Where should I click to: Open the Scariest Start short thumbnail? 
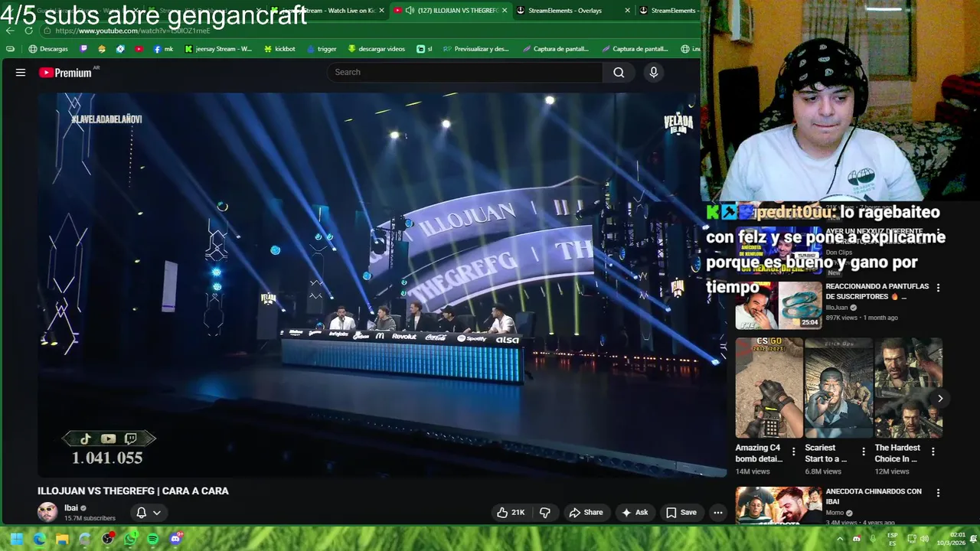click(838, 388)
